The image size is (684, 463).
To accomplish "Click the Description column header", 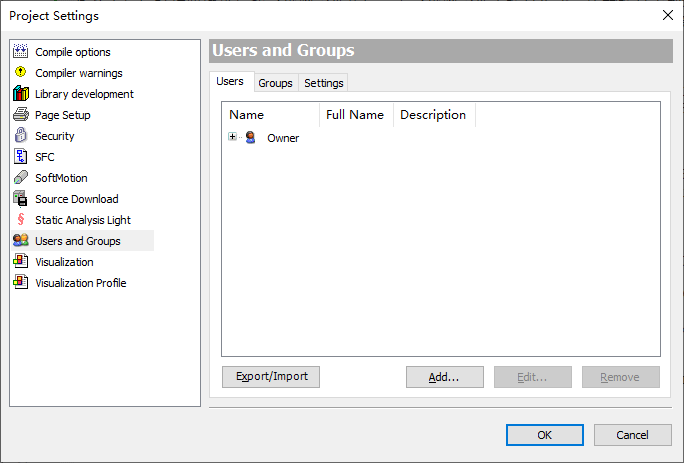I will pyautogui.click(x=433, y=115).
